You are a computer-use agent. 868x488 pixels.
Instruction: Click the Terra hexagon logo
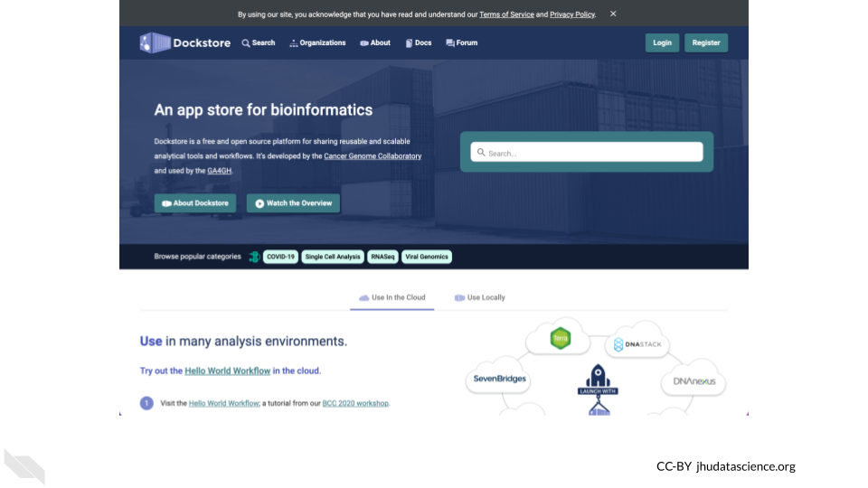561,339
